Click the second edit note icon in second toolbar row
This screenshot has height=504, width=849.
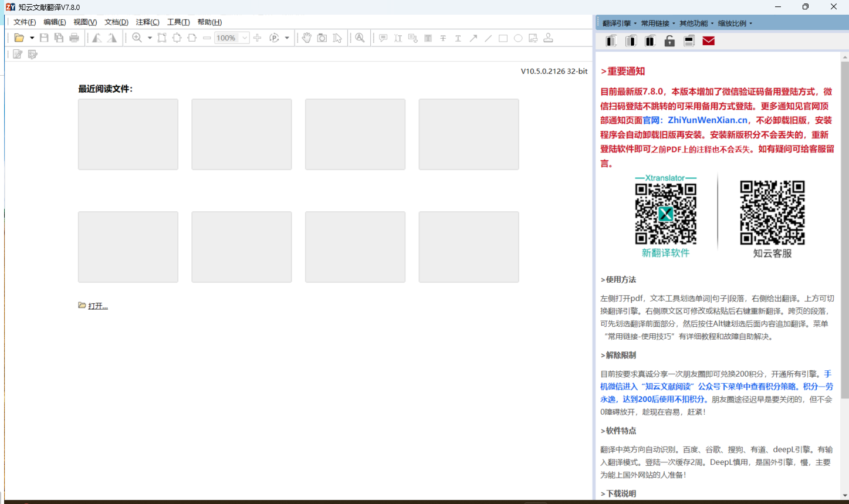[33, 54]
